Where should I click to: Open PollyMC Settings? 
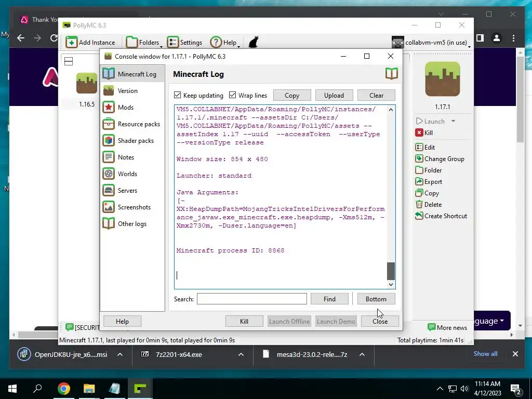pos(184,43)
